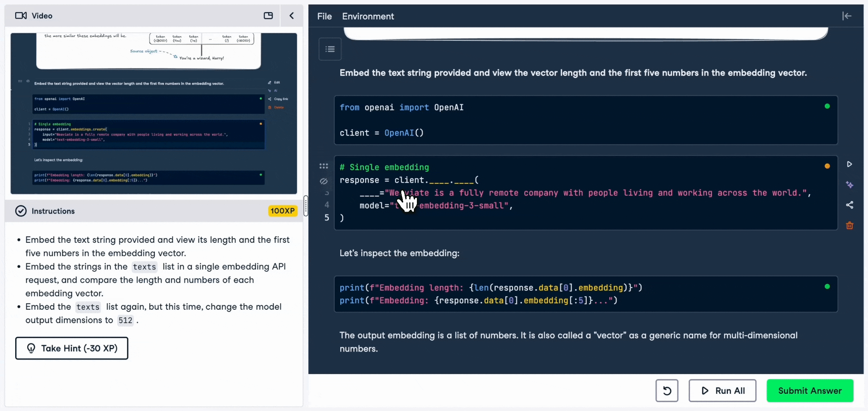Open the Environment menu
Screen dimensions: 868x411
(368, 16)
